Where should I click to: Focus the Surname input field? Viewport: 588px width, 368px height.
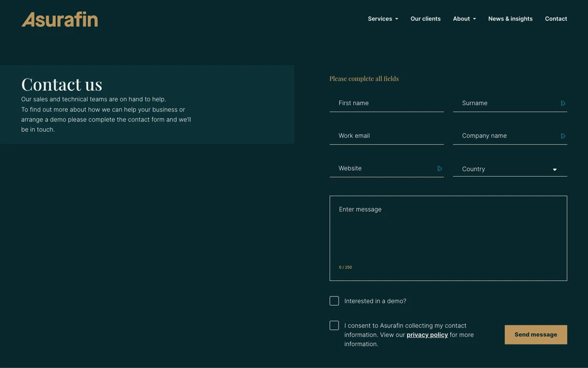(x=510, y=103)
